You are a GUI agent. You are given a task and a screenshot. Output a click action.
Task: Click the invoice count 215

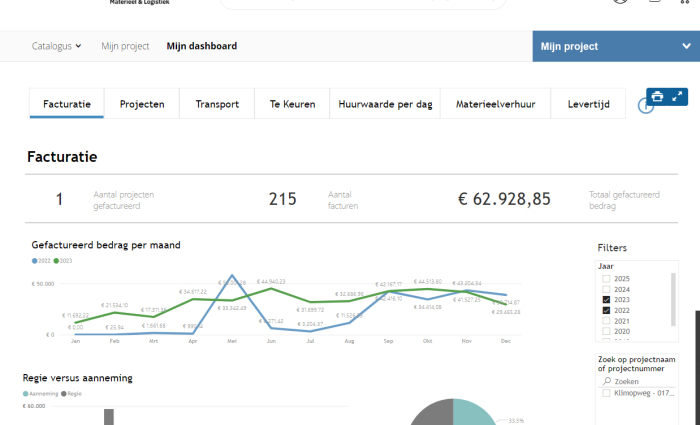(x=283, y=199)
